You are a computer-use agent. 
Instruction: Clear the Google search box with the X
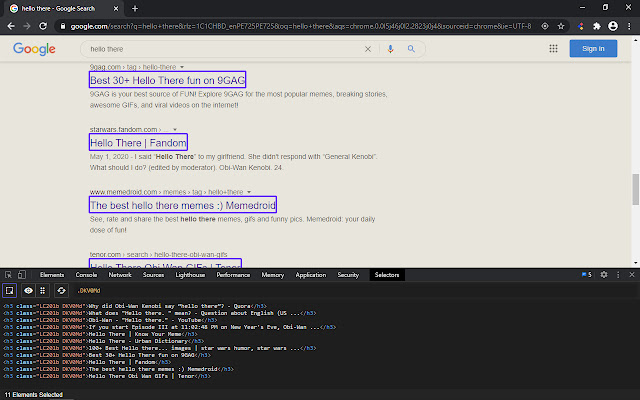point(368,49)
